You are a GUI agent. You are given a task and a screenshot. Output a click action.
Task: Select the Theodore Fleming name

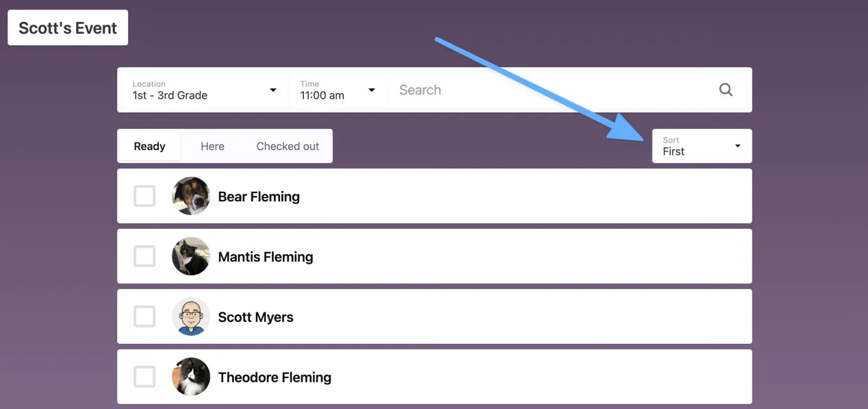pos(275,377)
